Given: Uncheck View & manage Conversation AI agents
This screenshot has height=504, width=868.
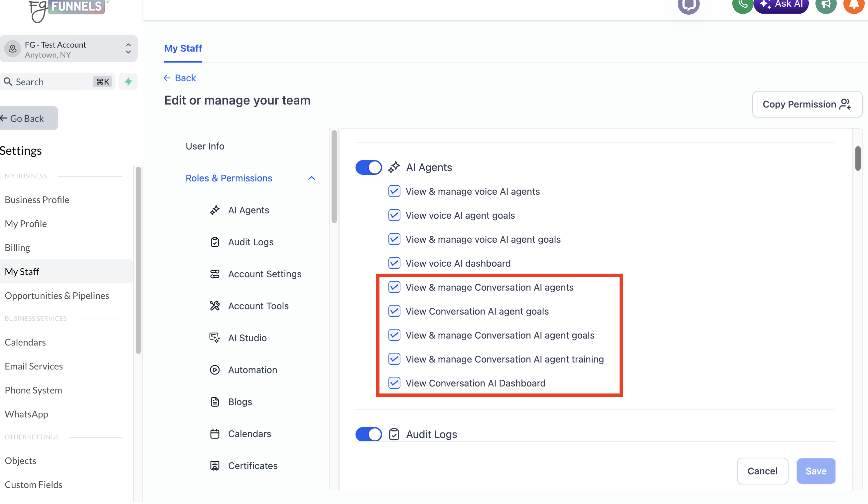Looking at the screenshot, I should (x=394, y=287).
